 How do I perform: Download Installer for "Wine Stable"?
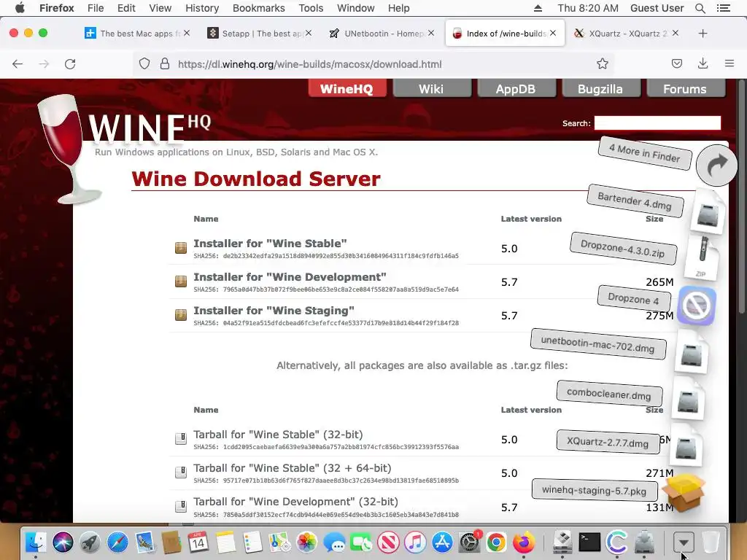[270, 244]
